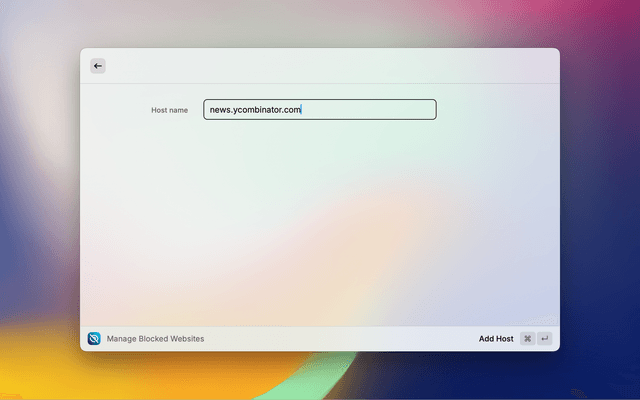Click the back arrow icon

[x=98, y=66]
